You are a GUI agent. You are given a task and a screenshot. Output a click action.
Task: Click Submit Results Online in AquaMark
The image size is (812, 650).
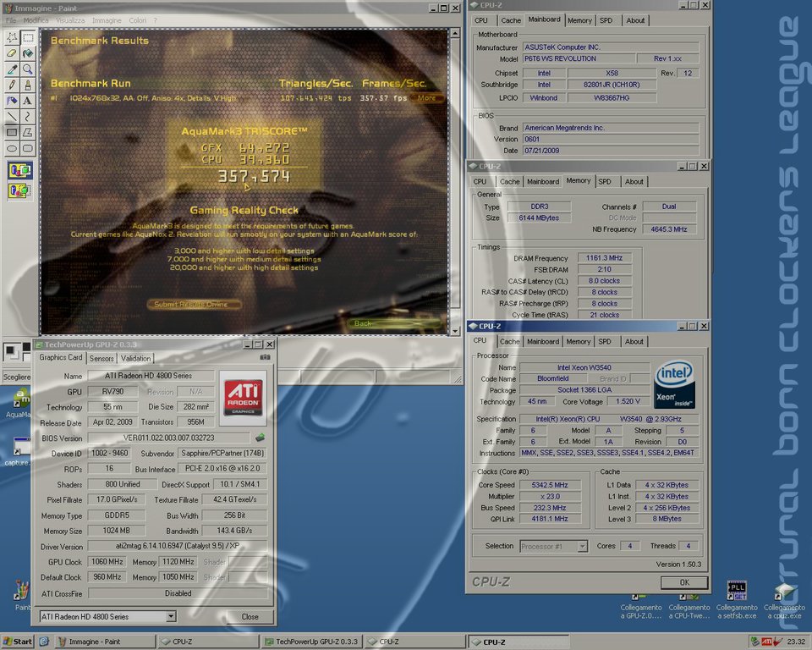195,305
